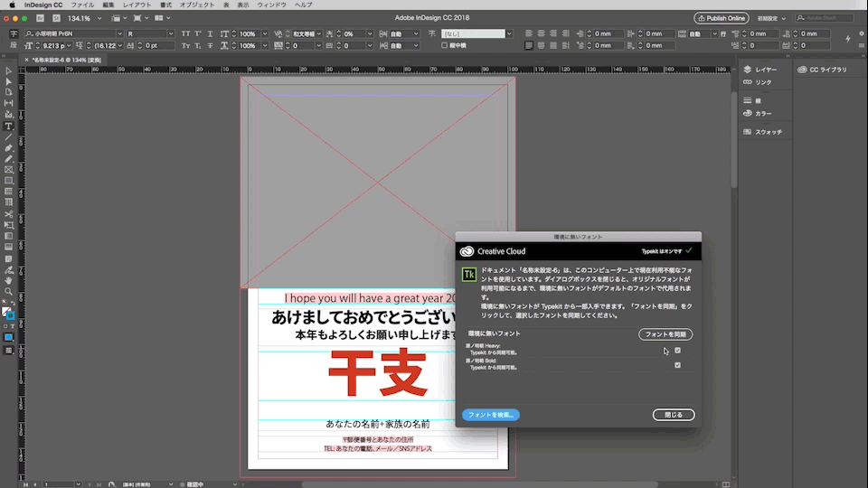Open the view options dropdown in app bar

pos(119,18)
